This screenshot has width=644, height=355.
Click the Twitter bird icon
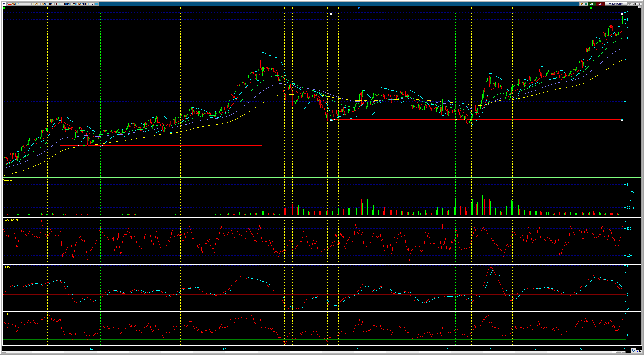pos(96,4)
